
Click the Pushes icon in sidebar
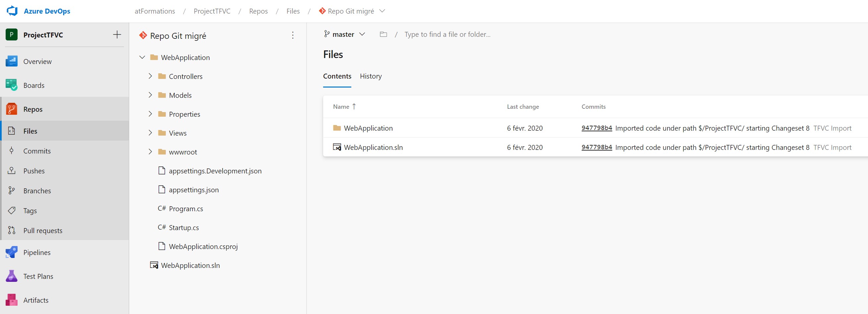[12, 171]
